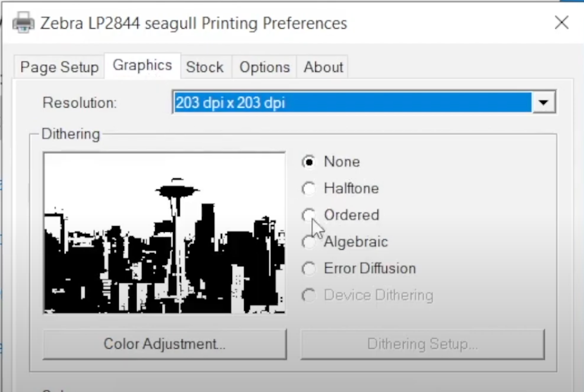Select the Graphics tab
The image size is (584, 392).
click(142, 65)
